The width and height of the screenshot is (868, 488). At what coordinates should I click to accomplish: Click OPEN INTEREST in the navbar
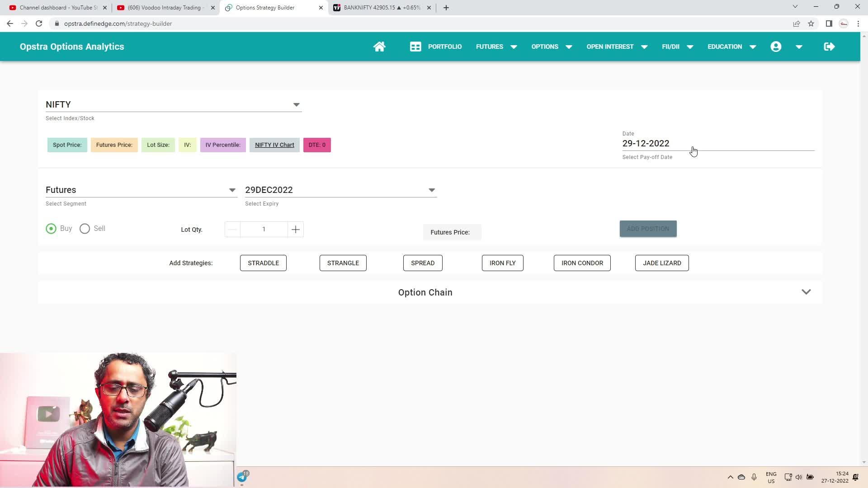pos(610,47)
